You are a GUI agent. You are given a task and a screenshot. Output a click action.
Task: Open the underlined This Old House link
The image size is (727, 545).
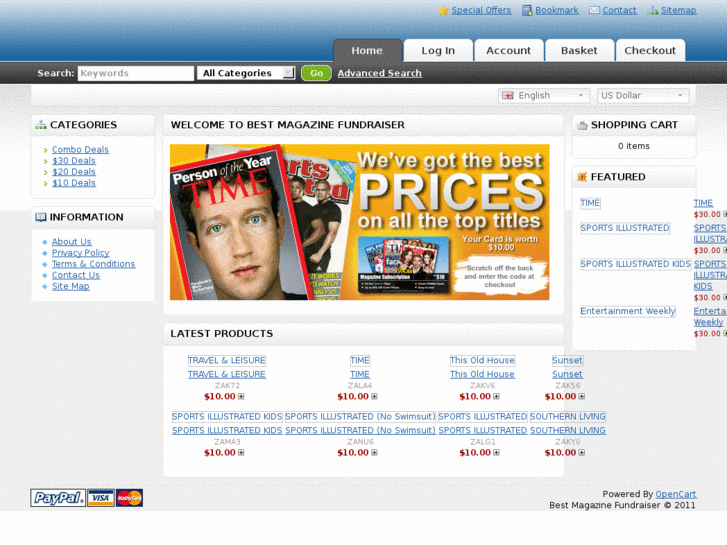click(x=482, y=374)
